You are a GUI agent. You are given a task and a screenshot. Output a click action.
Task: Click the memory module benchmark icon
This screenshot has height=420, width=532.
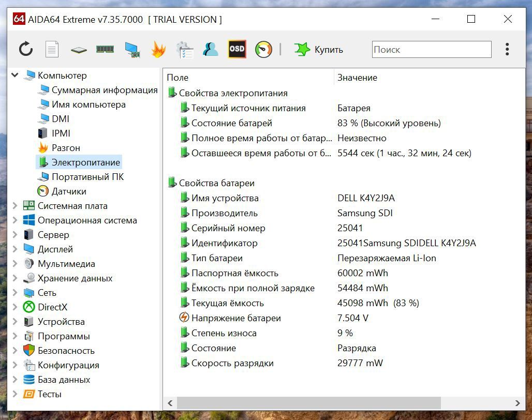(105, 50)
